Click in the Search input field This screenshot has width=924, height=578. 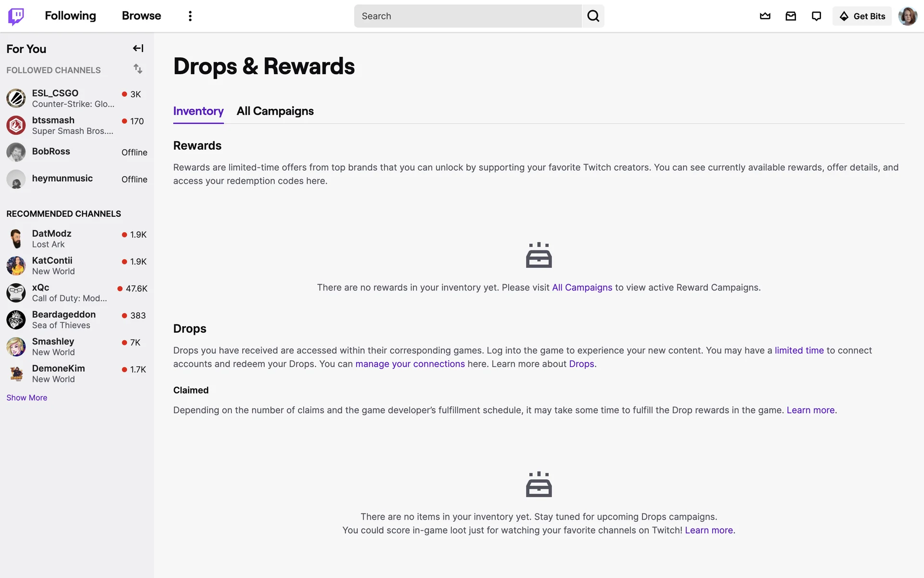point(468,16)
